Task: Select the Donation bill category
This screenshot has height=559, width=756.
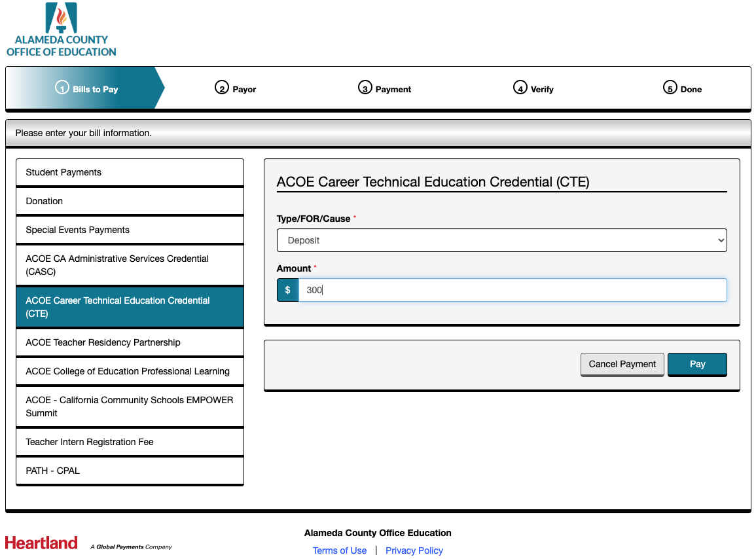Action: click(130, 201)
